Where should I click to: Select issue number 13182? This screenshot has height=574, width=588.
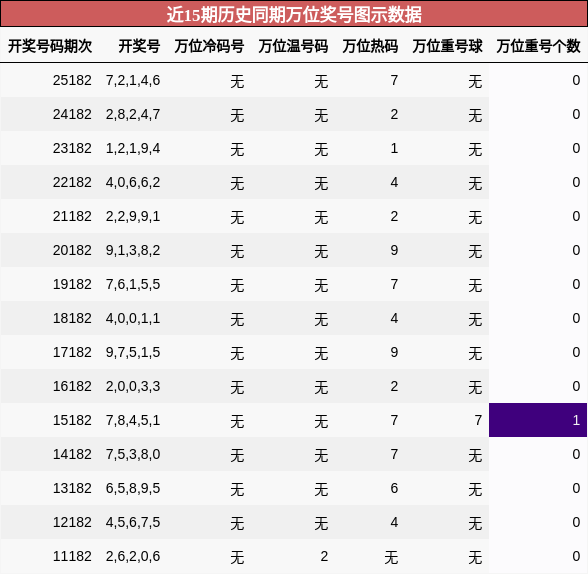pyautogui.click(x=72, y=488)
